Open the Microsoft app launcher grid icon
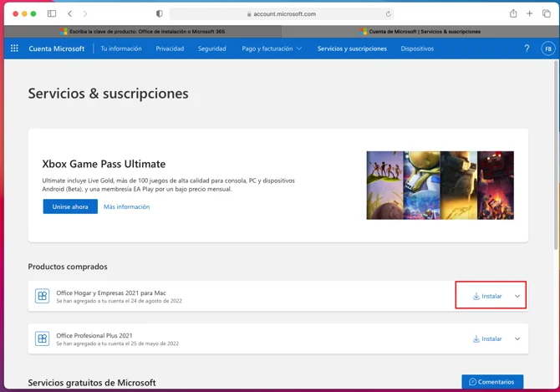 [14, 48]
